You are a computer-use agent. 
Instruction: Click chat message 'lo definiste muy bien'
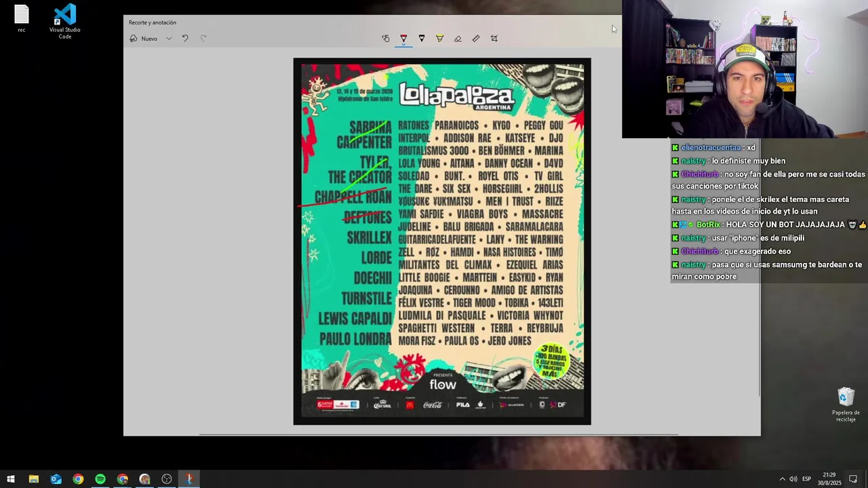[x=728, y=161]
